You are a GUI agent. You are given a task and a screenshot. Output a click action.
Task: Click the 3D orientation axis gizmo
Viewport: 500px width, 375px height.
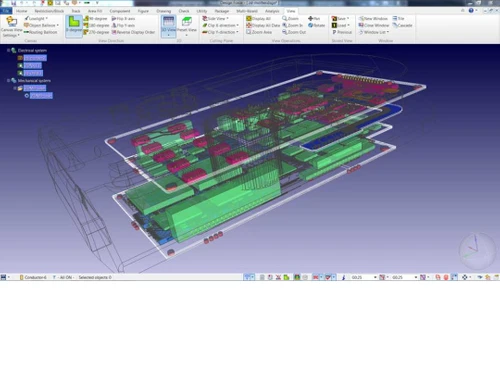476,251
